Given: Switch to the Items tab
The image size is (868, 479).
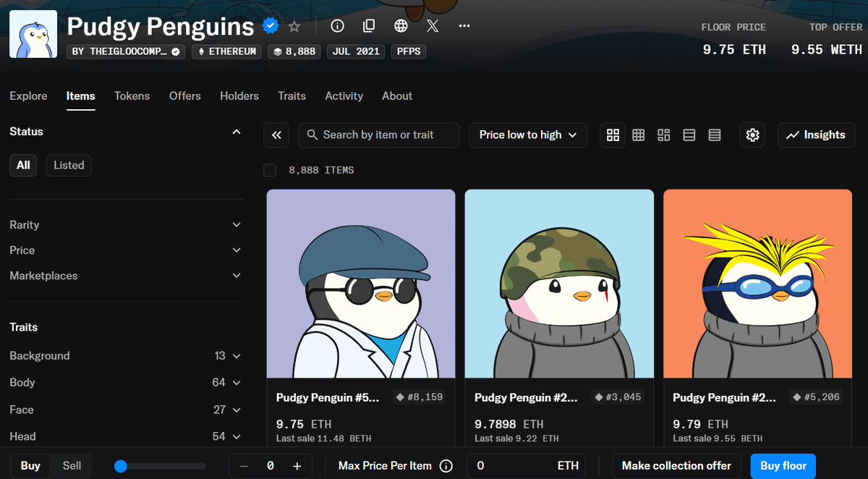Looking at the screenshot, I should 81,96.
